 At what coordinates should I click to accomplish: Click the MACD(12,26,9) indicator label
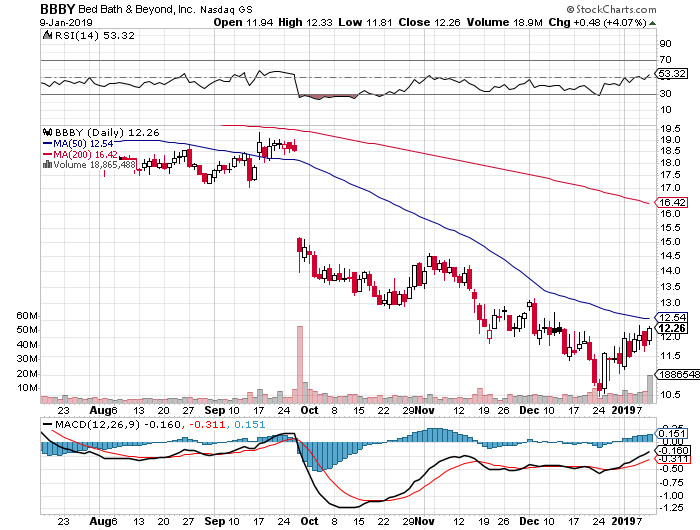point(97,424)
